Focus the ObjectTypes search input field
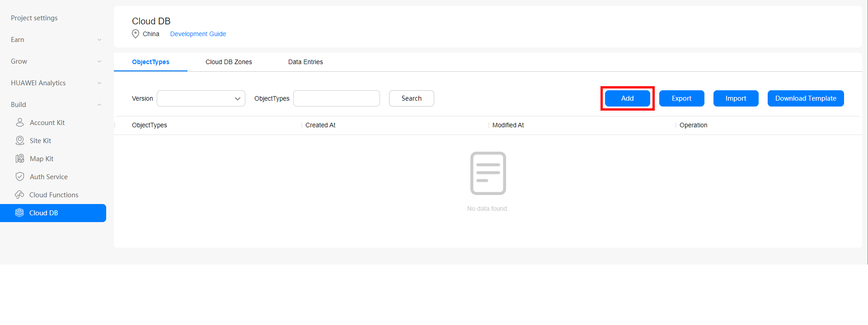This screenshot has width=868, height=325. pyautogui.click(x=337, y=98)
